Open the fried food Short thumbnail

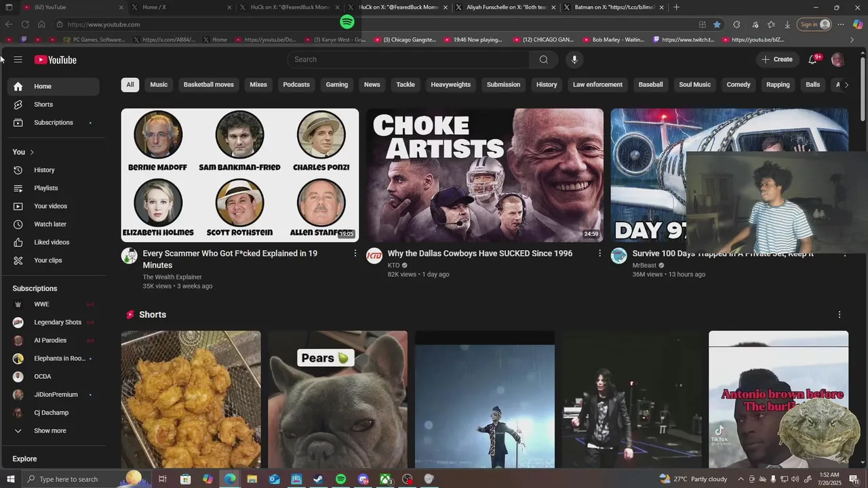pos(191,399)
